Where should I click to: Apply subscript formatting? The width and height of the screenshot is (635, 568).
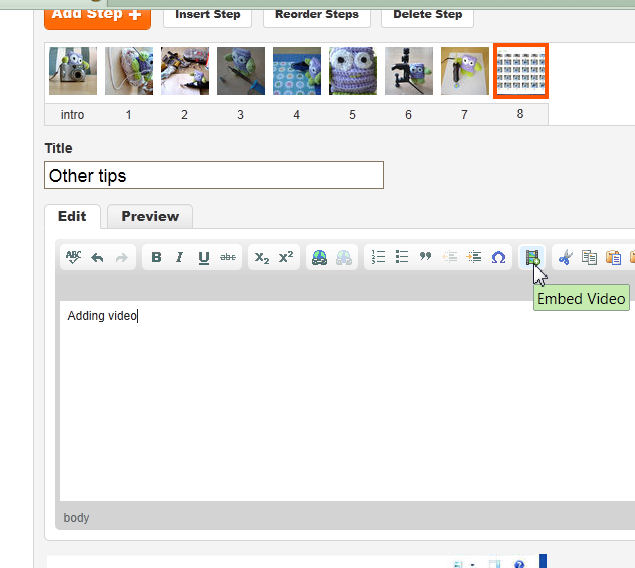(x=262, y=257)
